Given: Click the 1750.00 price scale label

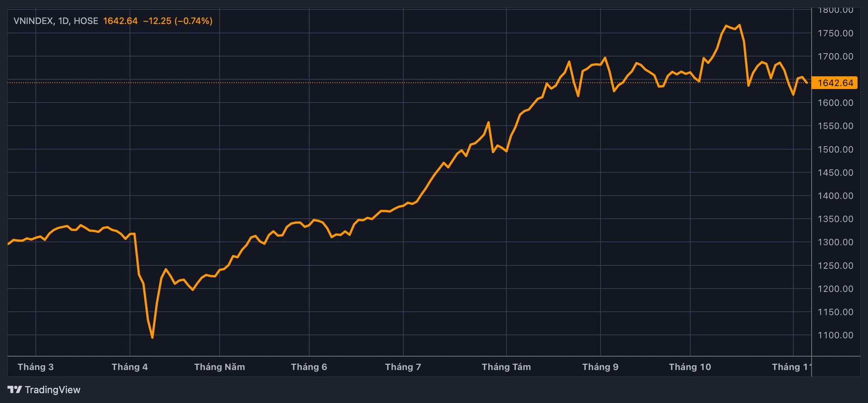Looking at the screenshot, I should [835, 33].
